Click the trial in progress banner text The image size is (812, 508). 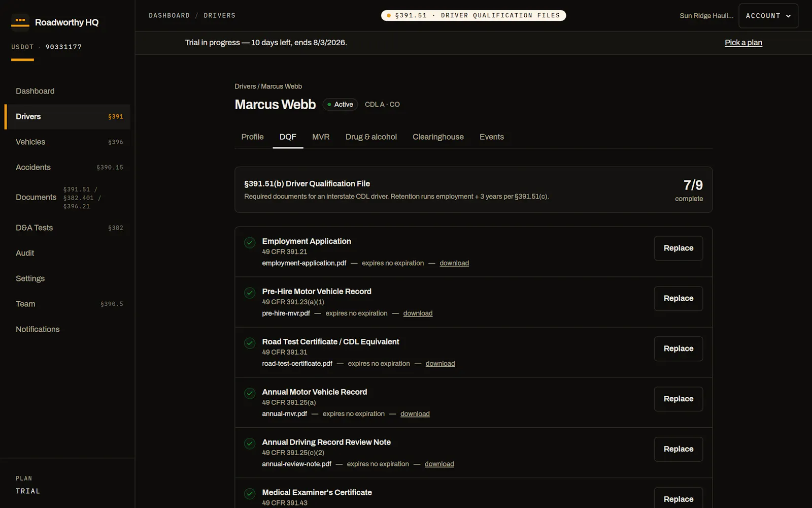[266, 43]
